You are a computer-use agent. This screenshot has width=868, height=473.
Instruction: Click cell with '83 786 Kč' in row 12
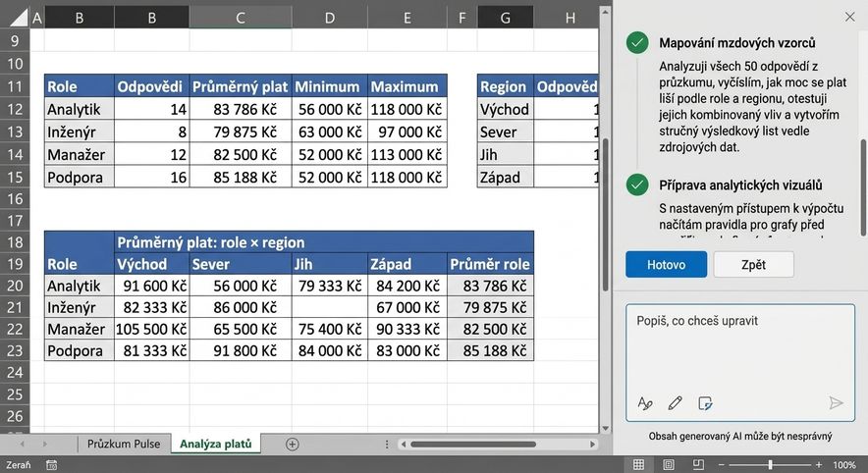pyautogui.click(x=241, y=109)
